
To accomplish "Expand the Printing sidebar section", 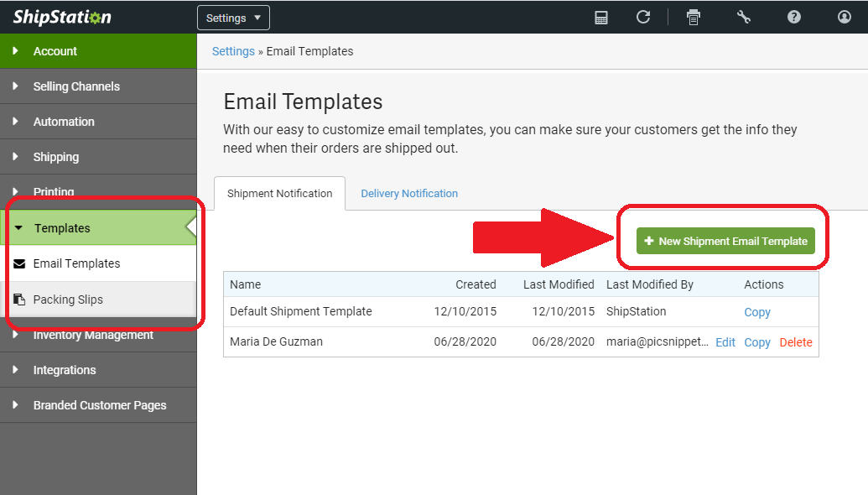I will (98, 192).
